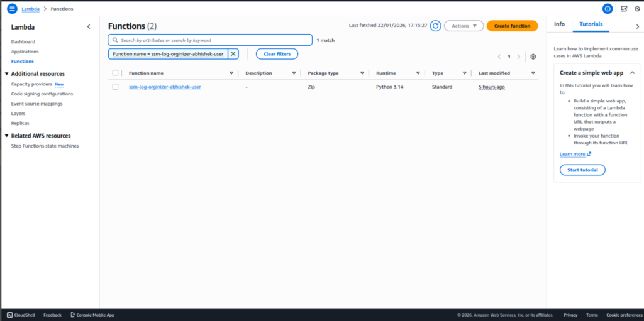Expand the right help panel arrow
This screenshot has height=321, width=644.
click(x=638, y=26)
